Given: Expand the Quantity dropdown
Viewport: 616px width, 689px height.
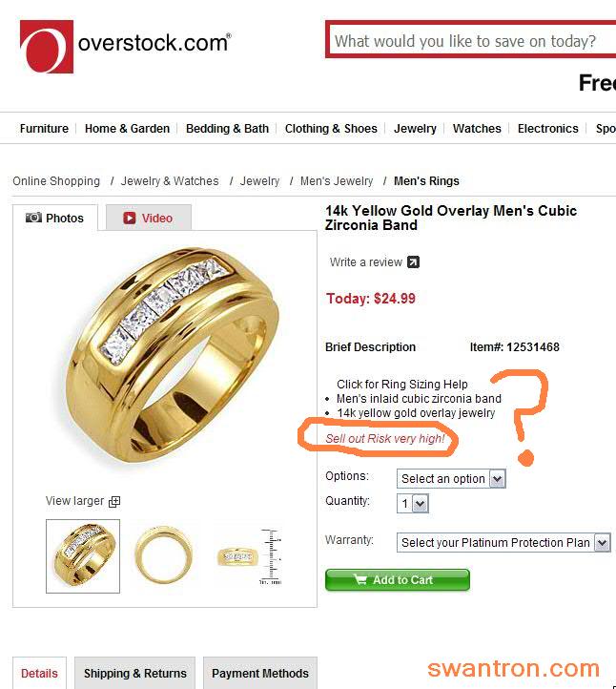Looking at the screenshot, I should click(x=413, y=504).
